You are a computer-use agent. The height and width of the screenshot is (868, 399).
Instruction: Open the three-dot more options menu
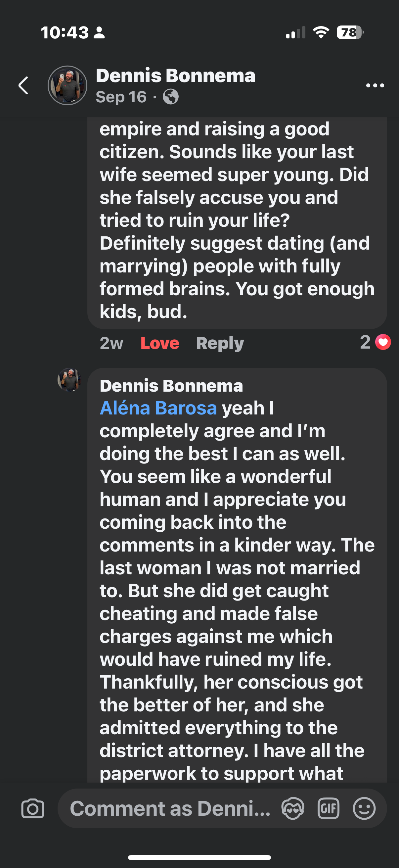coord(375,86)
